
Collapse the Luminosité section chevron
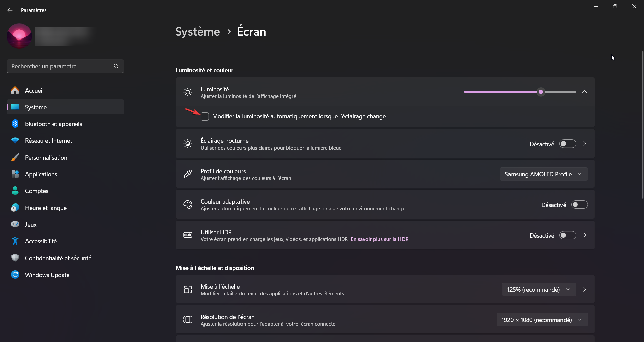click(585, 92)
